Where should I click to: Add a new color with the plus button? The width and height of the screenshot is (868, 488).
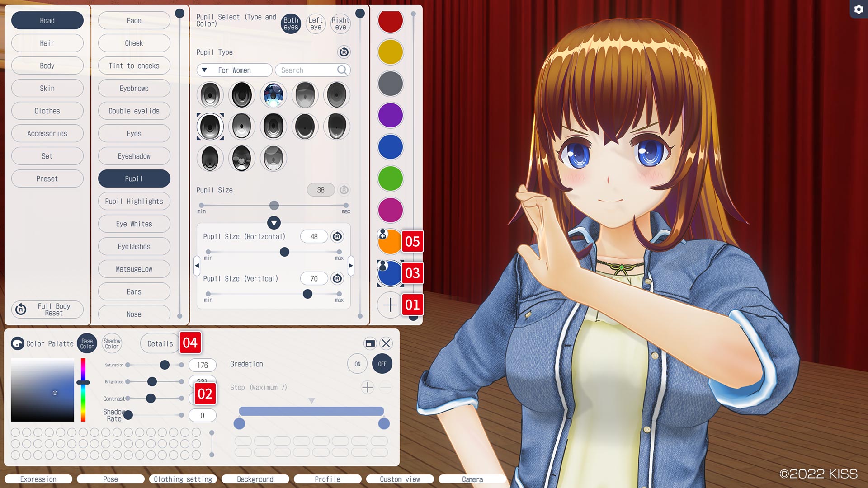point(390,305)
